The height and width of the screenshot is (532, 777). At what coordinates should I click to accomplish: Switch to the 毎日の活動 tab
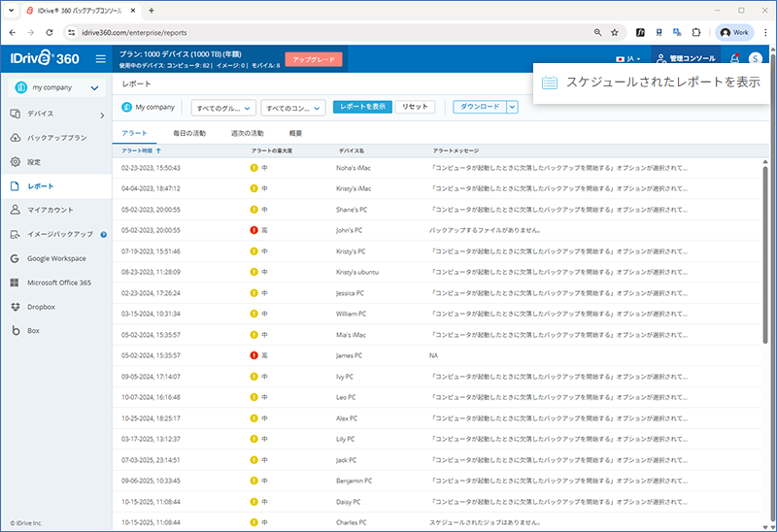[188, 132]
